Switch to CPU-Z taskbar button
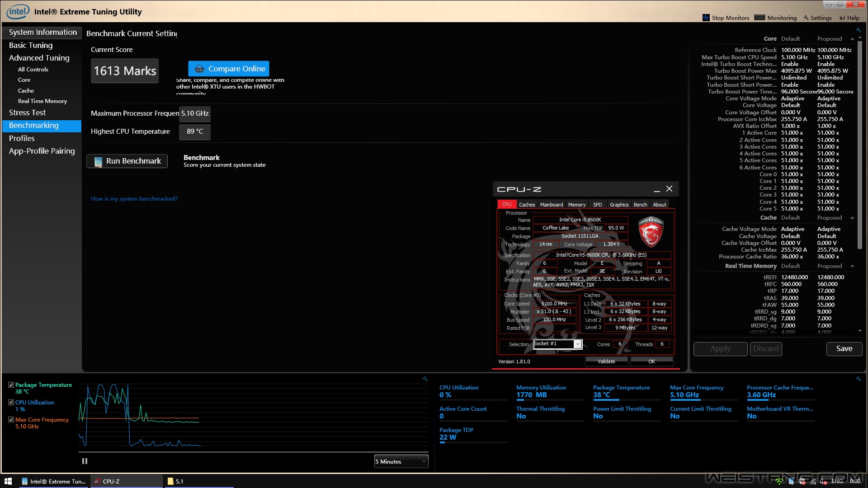Screen dimensions: 868x488 click(x=127, y=481)
